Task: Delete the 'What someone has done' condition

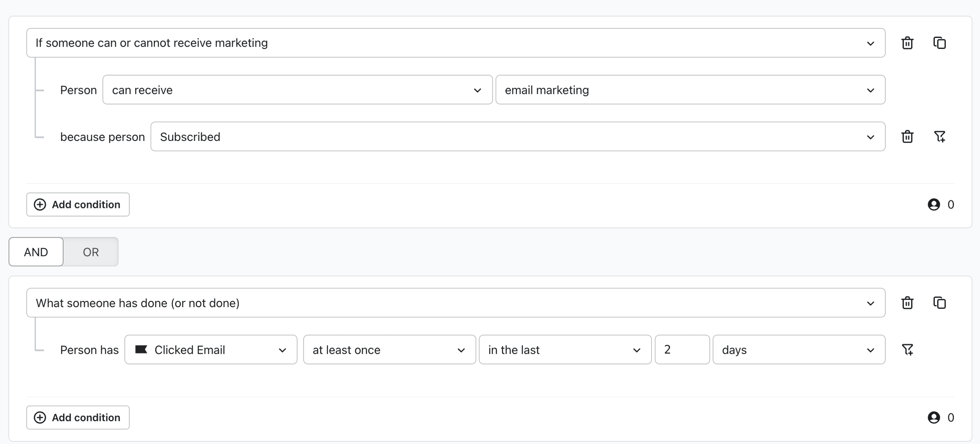Action: (x=907, y=303)
